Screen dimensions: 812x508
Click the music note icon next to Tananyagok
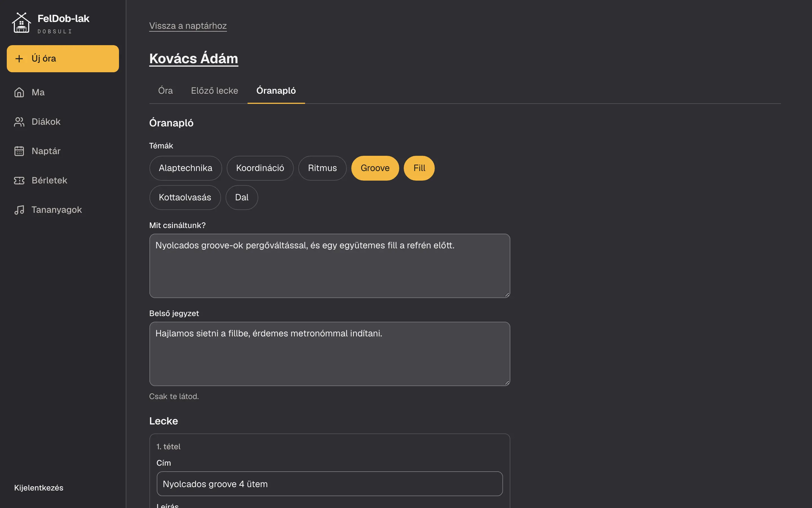pyautogui.click(x=19, y=210)
